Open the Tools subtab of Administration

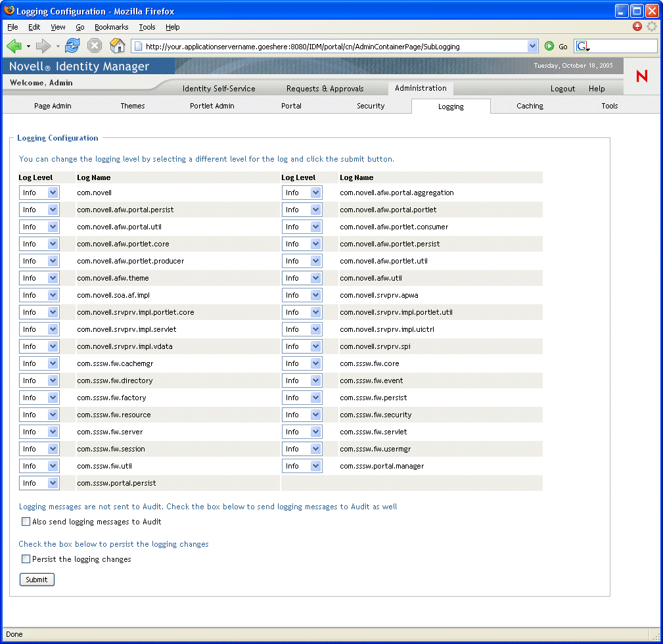[x=609, y=106]
